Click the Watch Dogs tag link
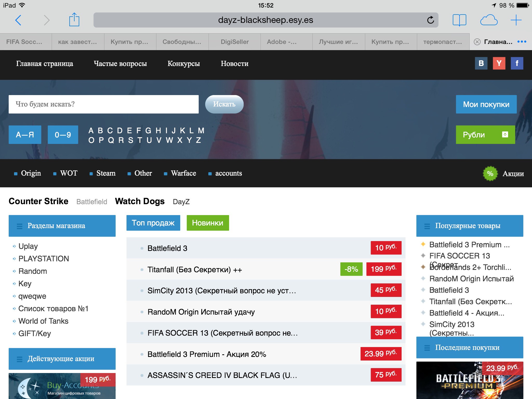Viewport: 532px width, 399px height. click(140, 201)
